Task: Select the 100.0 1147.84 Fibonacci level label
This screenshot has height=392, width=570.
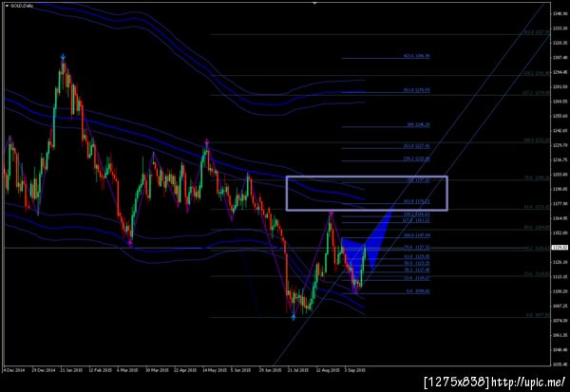Action: 417,235
